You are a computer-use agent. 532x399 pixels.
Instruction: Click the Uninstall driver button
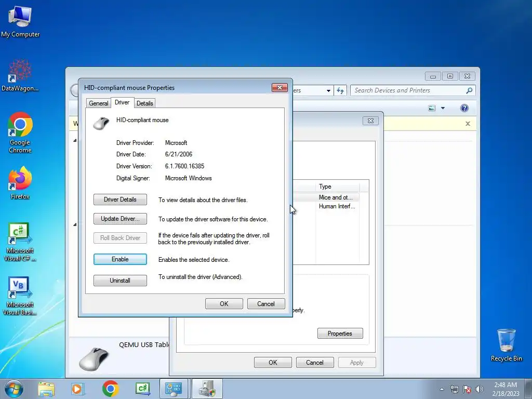point(120,281)
